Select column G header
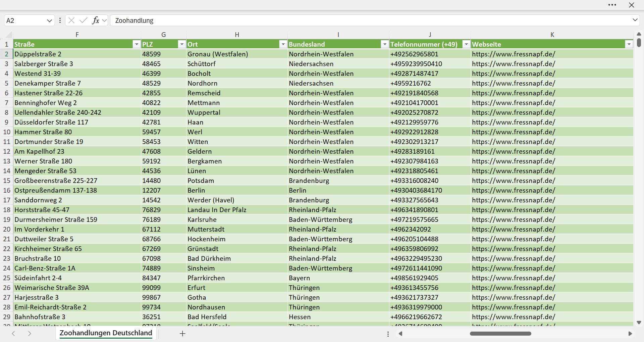The height and width of the screenshot is (342, 644). coord(164,35)
